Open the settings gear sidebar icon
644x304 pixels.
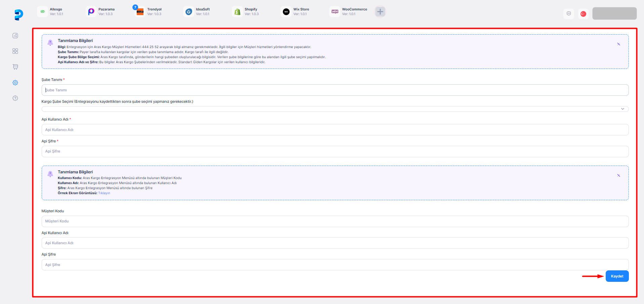pyautogui.click(x=15, y=83)
